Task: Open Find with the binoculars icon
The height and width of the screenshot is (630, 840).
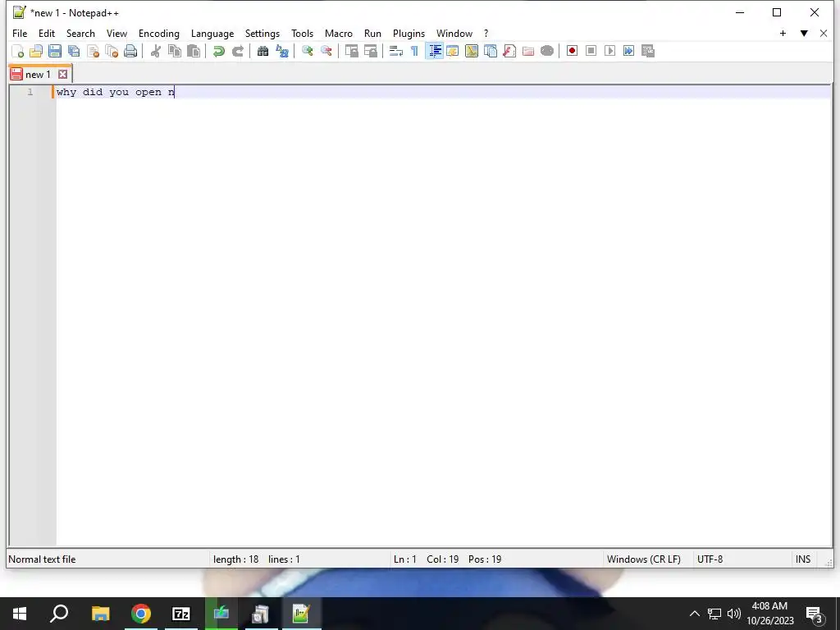Action: 262,51
